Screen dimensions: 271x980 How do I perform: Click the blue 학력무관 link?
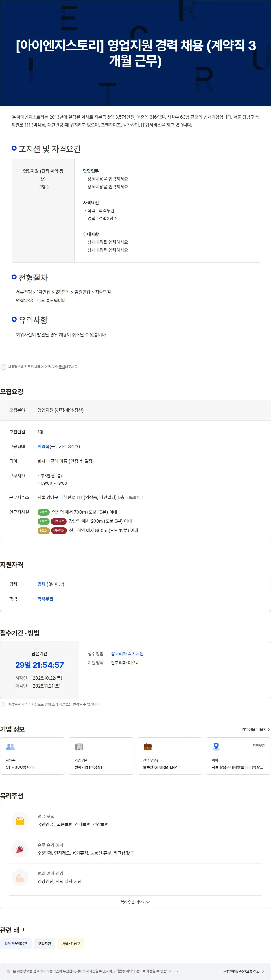pos(45,599)
